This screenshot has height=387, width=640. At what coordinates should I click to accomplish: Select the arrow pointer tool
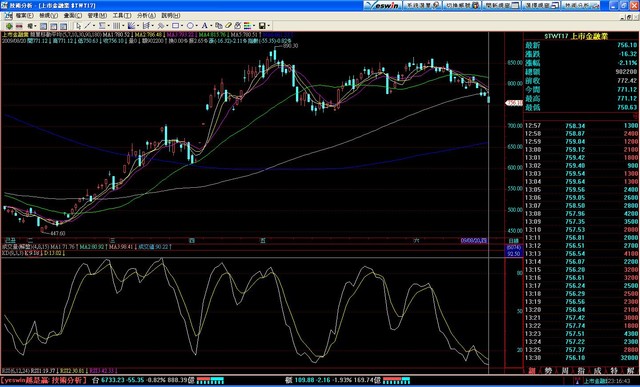78,26
